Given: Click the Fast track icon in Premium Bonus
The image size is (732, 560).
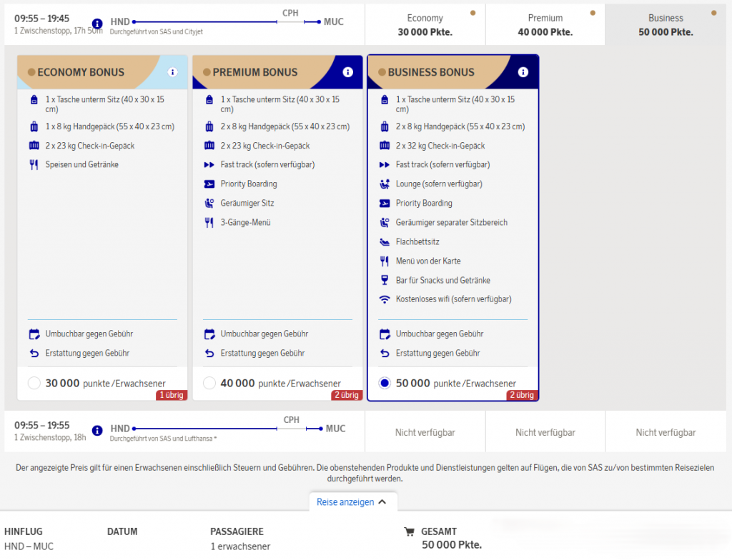Looking at the screenshot, I should 211,164.
